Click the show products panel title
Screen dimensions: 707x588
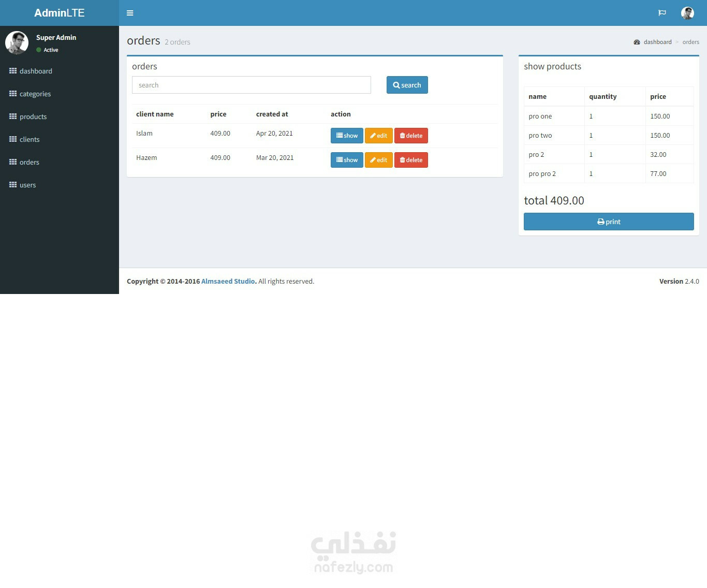click(x=552, y=66)
